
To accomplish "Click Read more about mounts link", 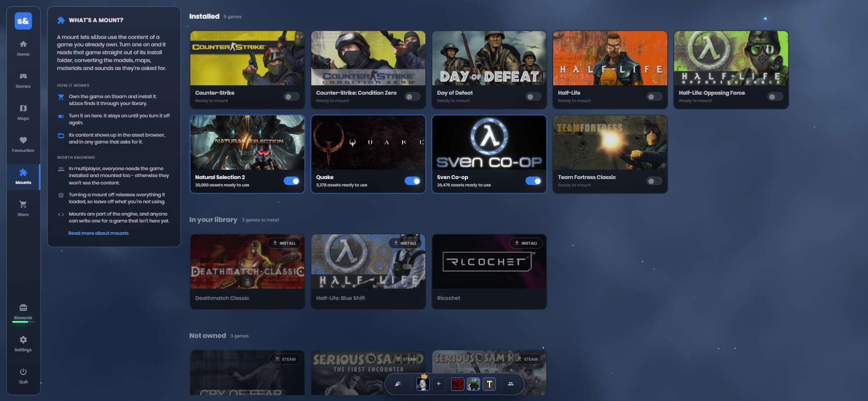I will point(98,233).
